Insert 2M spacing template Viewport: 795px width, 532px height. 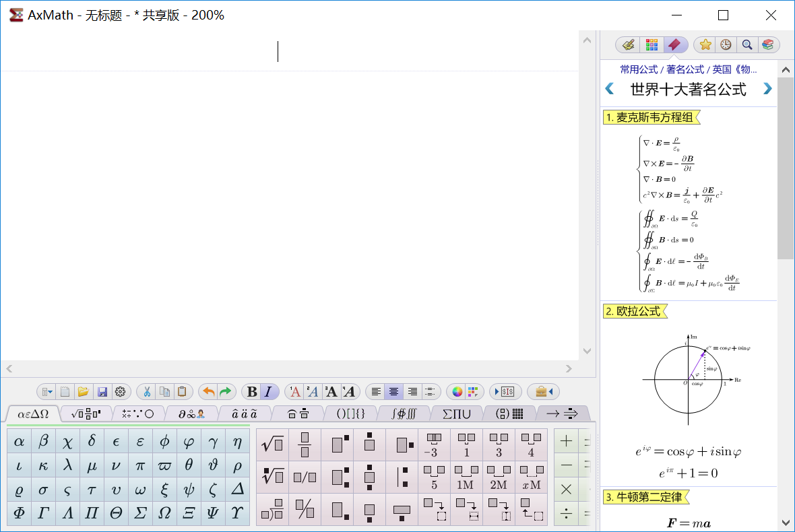pyautogui.click(x=499, y=477)
